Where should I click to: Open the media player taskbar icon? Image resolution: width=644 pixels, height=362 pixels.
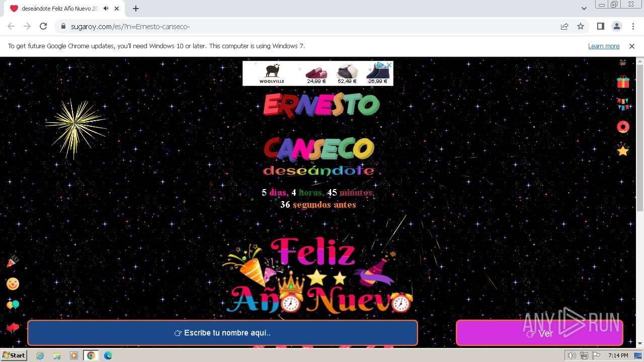(74, 355)
